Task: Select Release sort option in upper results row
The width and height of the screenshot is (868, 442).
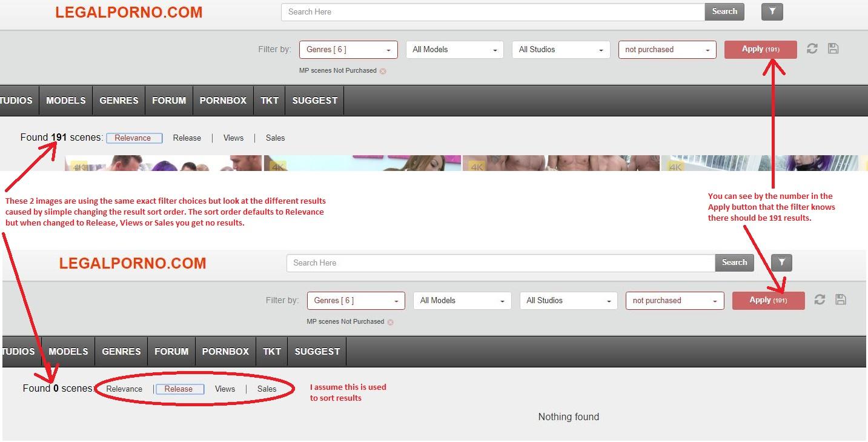Action: [x=187, y=138]
